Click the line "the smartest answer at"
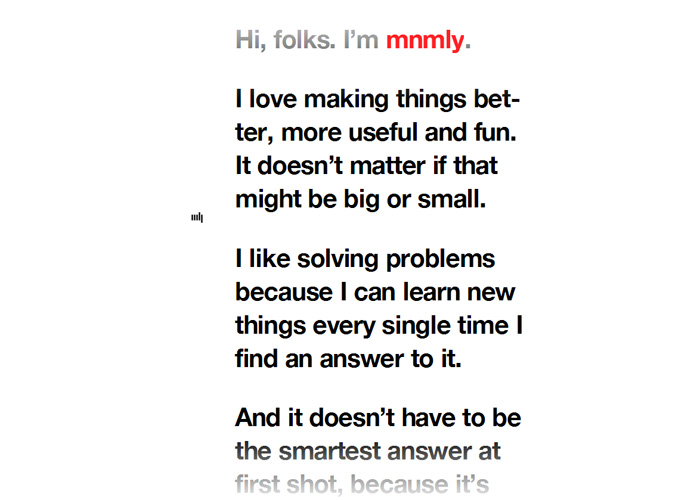The image size is (700, 500). click(368, 451)
